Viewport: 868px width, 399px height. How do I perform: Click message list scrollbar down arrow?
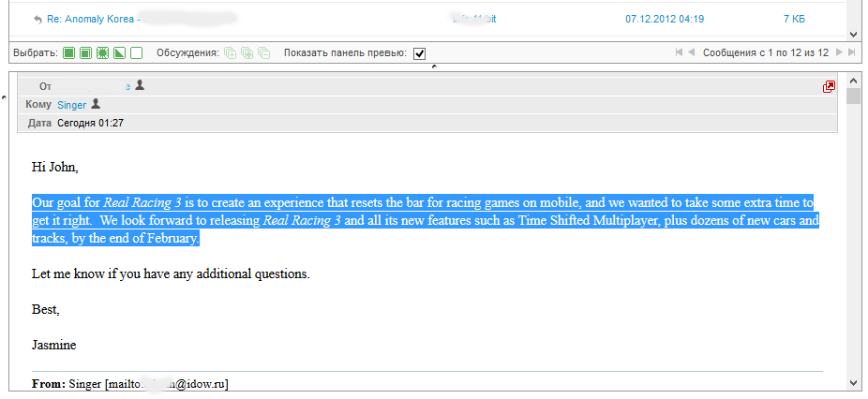point(853,35)
